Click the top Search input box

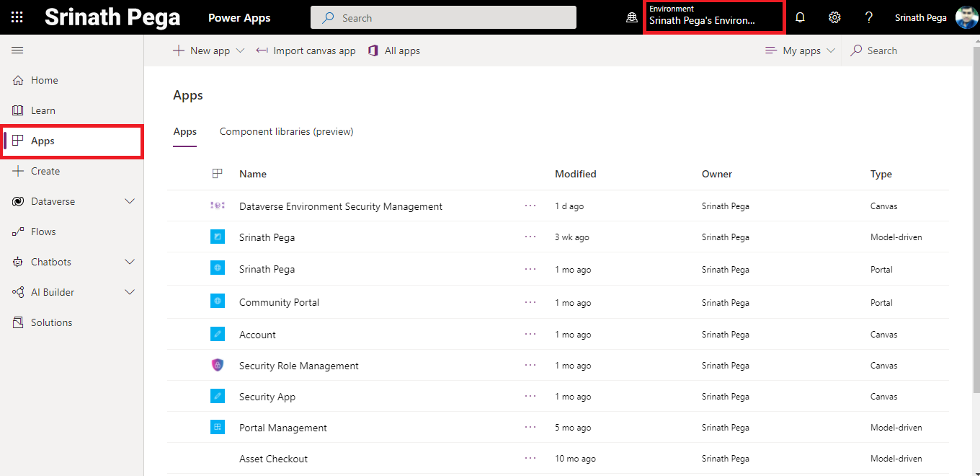443,17
